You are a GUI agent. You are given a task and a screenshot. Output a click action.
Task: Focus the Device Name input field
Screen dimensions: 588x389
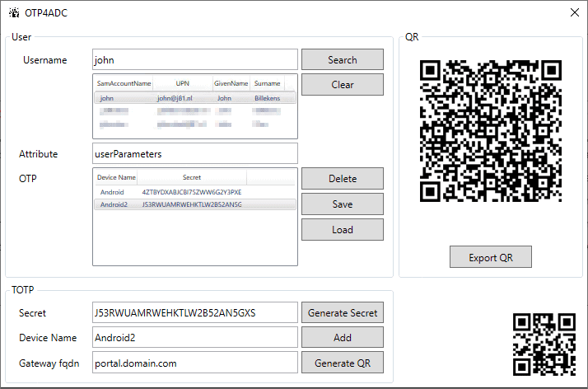[x=195, y=338]
